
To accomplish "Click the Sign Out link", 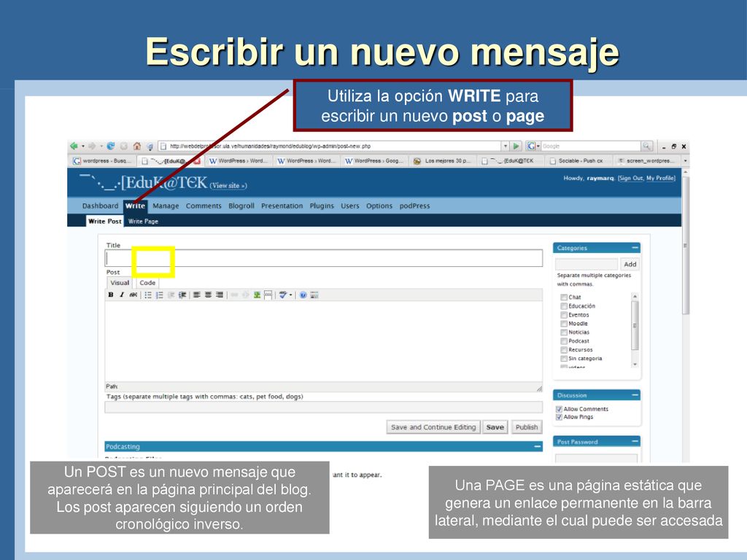I will [x=631, y=178].
